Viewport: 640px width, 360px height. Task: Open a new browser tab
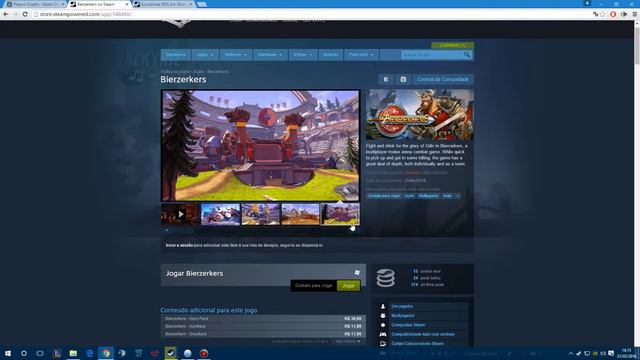pos(202,4)
